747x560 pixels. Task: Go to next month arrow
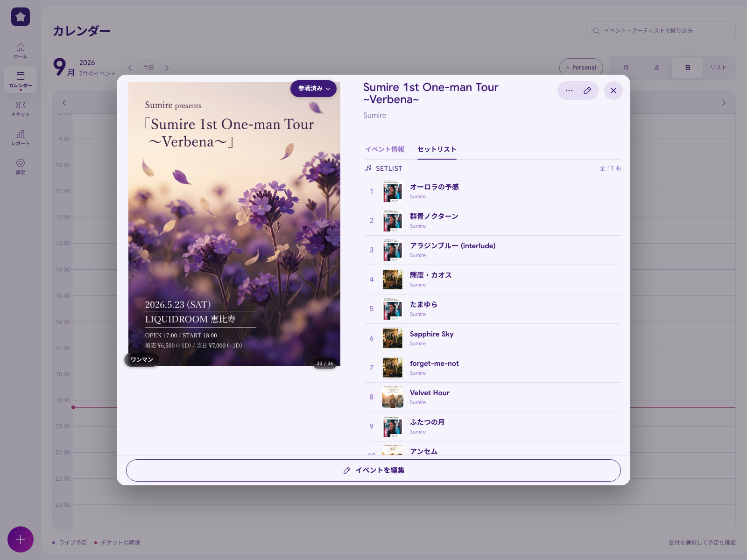point(167,68)
